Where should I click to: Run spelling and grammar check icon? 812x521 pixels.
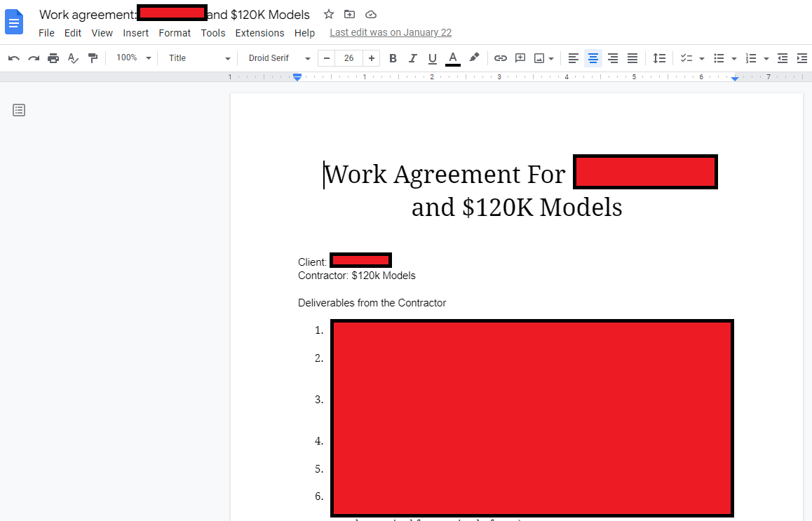[73, 58]
